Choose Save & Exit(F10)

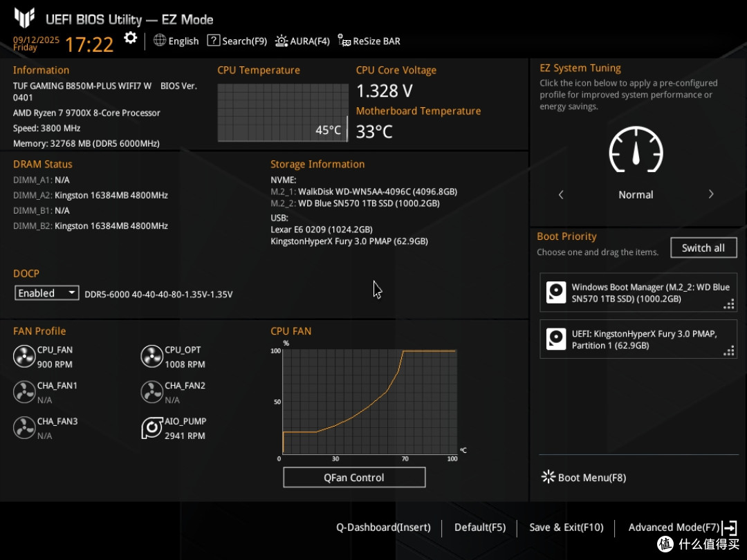(566, 527)
